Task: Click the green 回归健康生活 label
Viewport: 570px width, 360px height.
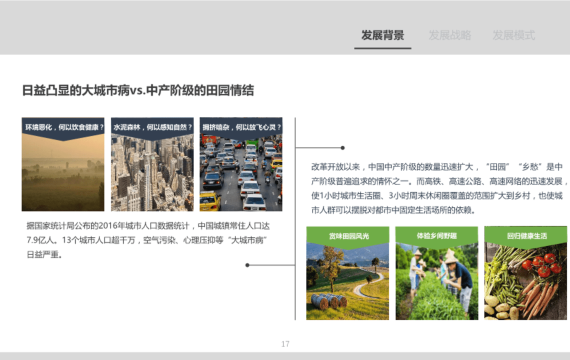Action: 527,236
